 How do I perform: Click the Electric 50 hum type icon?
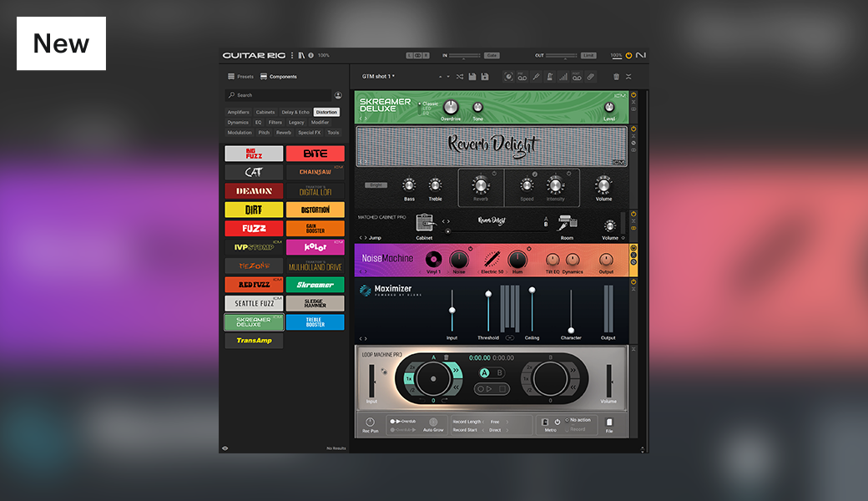point(492,259)
